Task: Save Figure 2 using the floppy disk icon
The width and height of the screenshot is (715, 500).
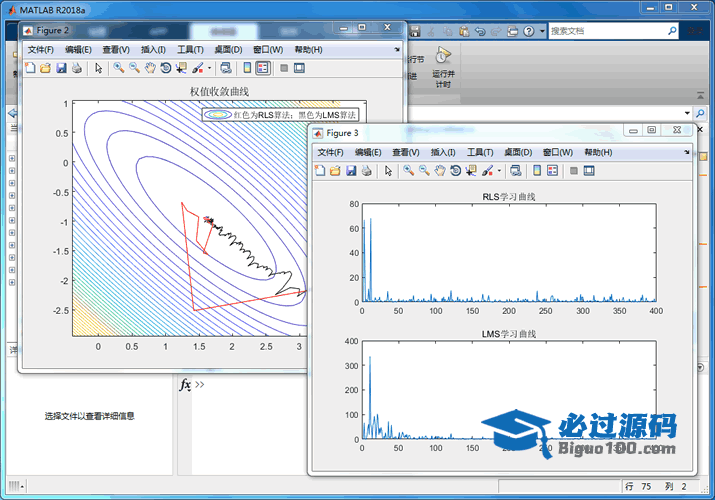Action: [61, 68]
